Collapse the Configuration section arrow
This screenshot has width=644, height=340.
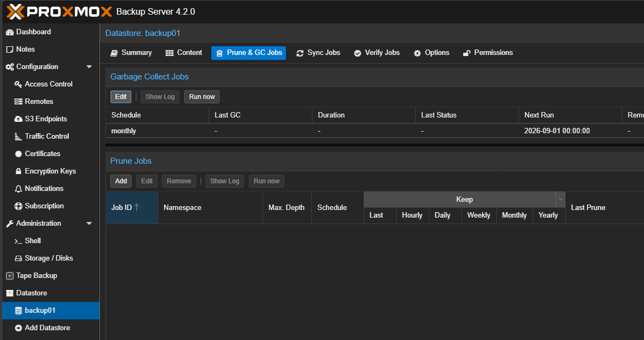coord(89,66)
